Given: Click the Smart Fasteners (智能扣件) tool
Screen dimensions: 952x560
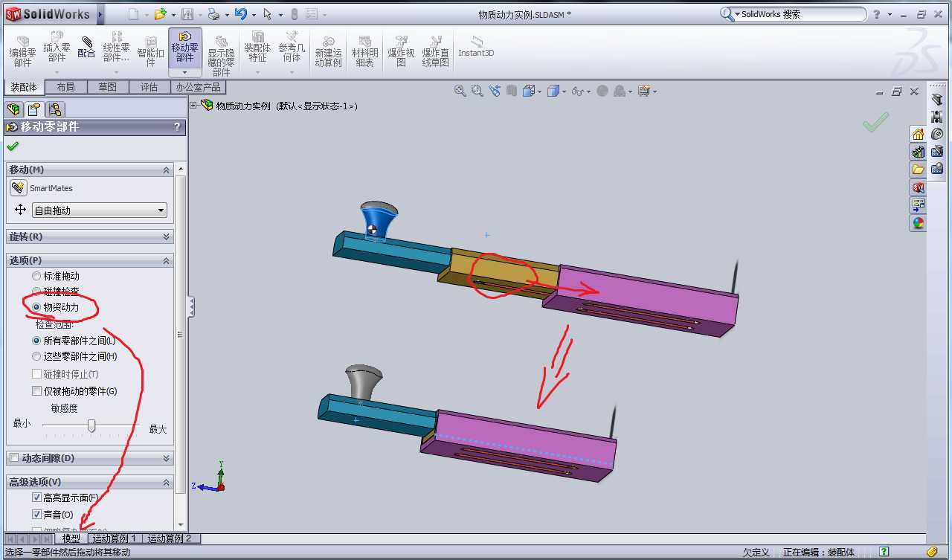Looking at the screenshot, I should [x=151, y=51].
